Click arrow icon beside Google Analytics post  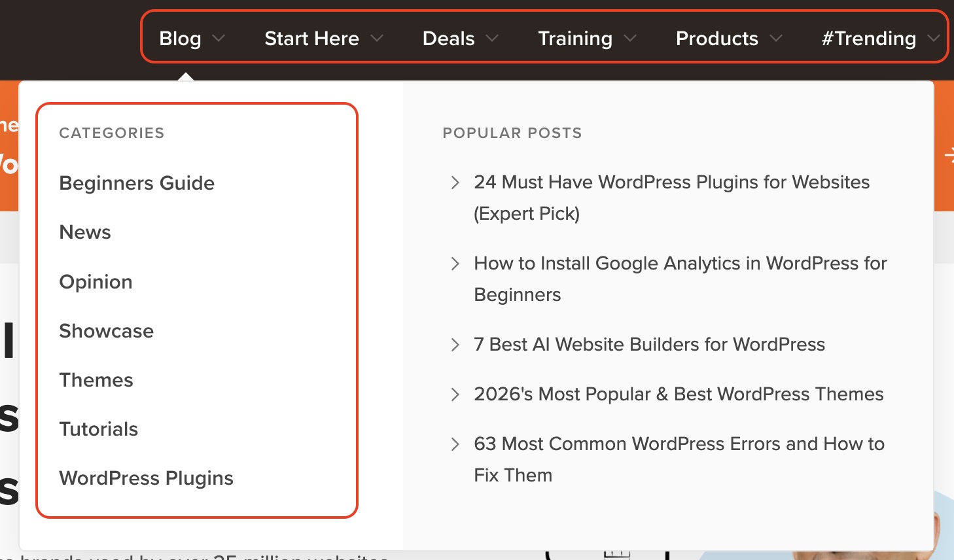click(x=455, y=264)
